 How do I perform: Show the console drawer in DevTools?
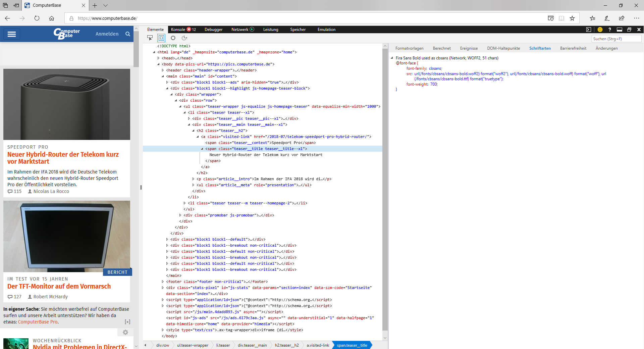pyautogui.click(x=589, y=30)
